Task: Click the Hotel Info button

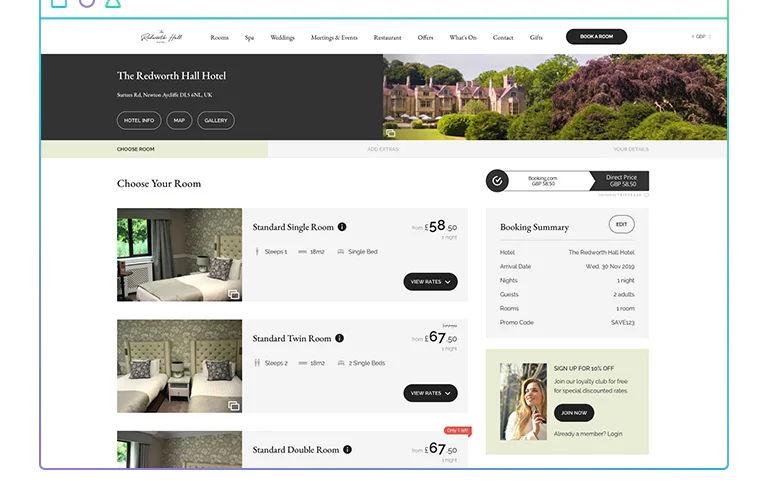Action: click(139, 120)
